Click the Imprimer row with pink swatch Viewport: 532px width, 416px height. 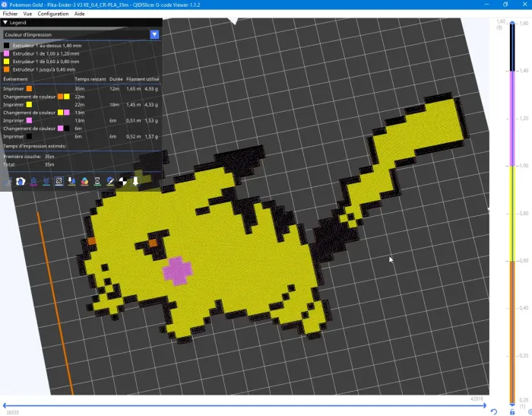81,121
